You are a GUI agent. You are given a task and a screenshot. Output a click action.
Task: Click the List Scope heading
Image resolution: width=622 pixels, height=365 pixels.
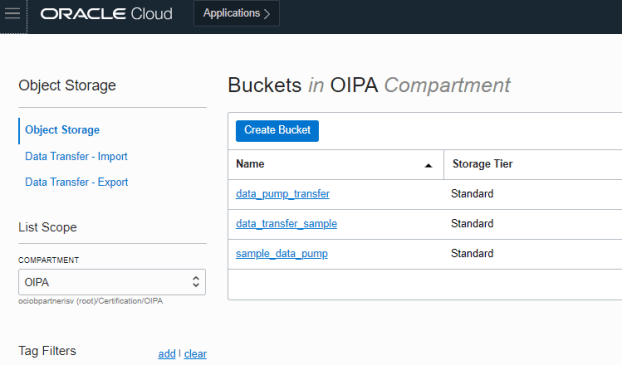pos(48,227)
